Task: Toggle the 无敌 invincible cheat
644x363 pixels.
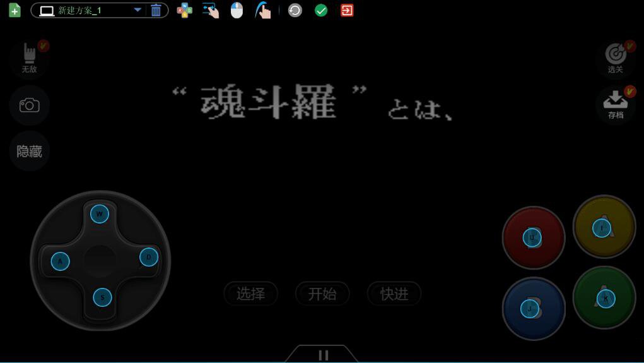Action: (30, 58)
